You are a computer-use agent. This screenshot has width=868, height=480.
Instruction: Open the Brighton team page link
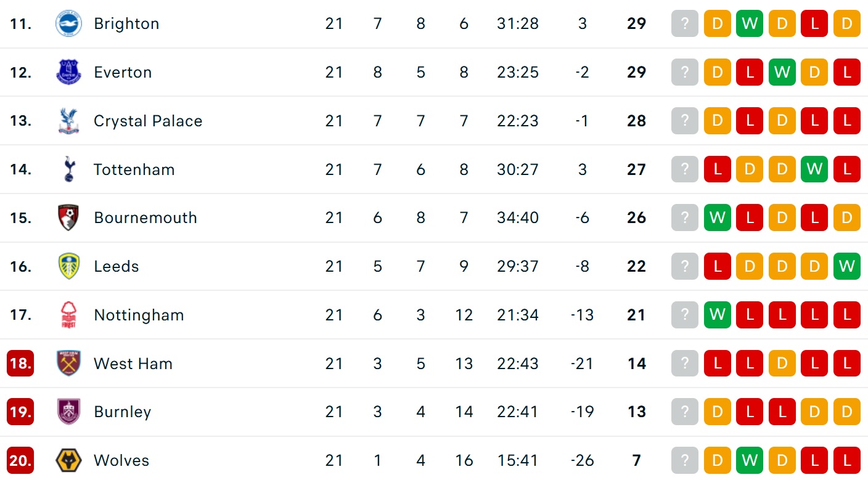click(x=126, y=24)
